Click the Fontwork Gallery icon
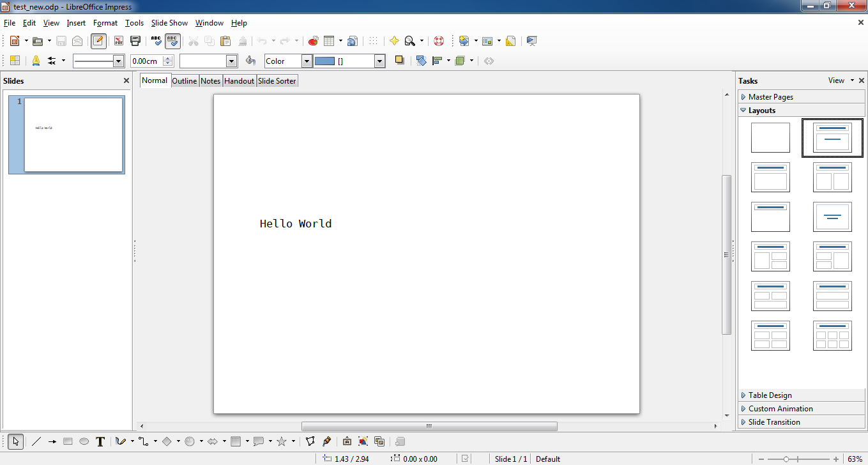The width and height of the screenshot is (868, 465). point(346,441)
